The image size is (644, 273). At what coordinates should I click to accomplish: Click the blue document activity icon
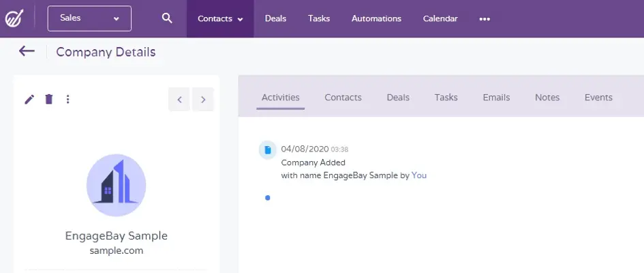267,149
